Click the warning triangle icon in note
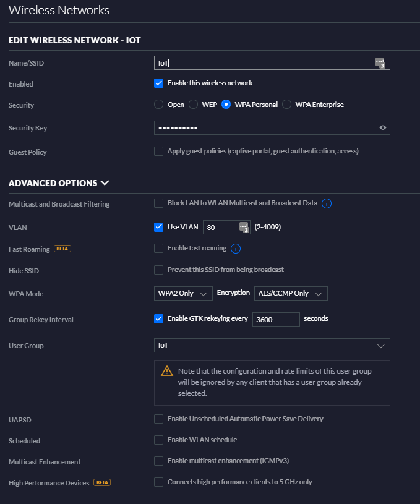Screen dimensions: 420x504 coord(166,371)
